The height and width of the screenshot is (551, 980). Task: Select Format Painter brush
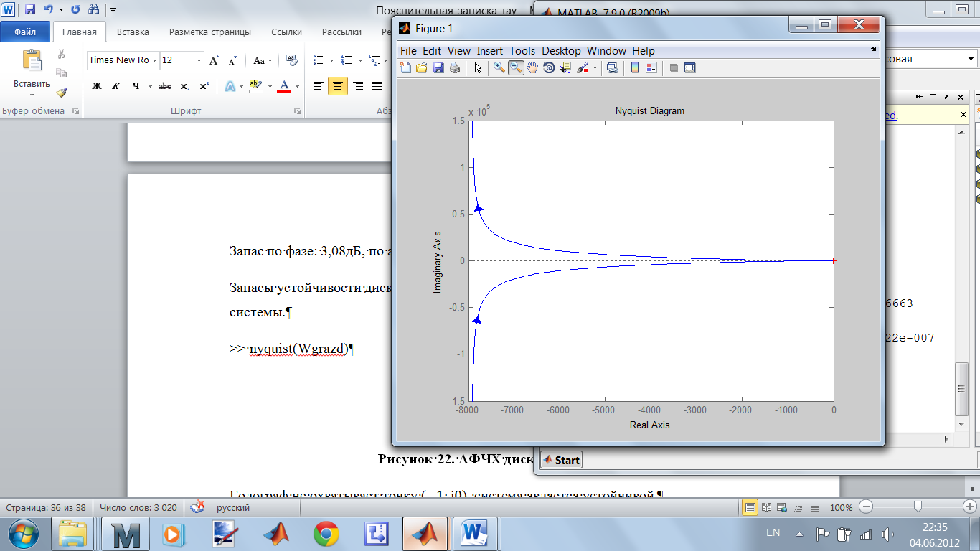[x=62, y=92]
